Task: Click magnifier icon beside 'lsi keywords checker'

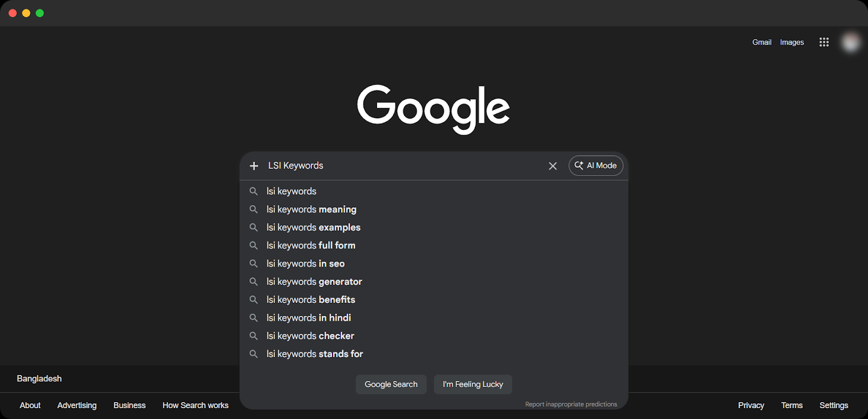Action: click(x=253, y=336)
